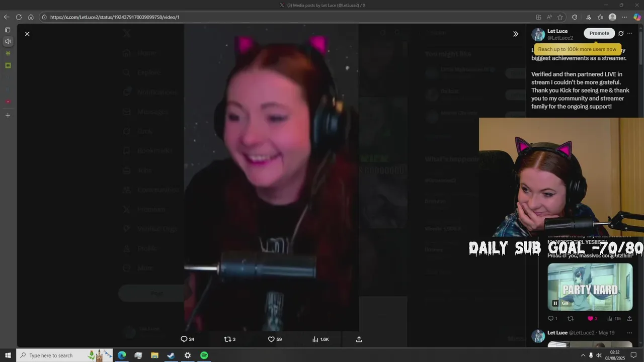
Task: Open Grok icon next to Promote
Action: [621, 33]
